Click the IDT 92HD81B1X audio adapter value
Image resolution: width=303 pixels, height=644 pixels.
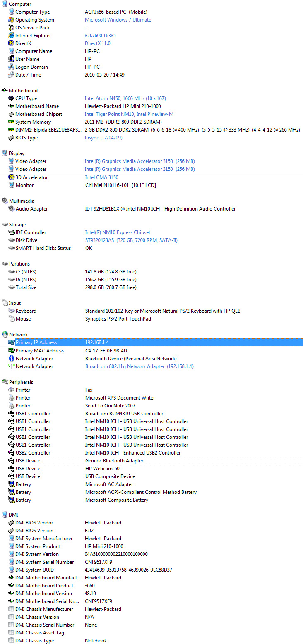[x=160, y=209]
